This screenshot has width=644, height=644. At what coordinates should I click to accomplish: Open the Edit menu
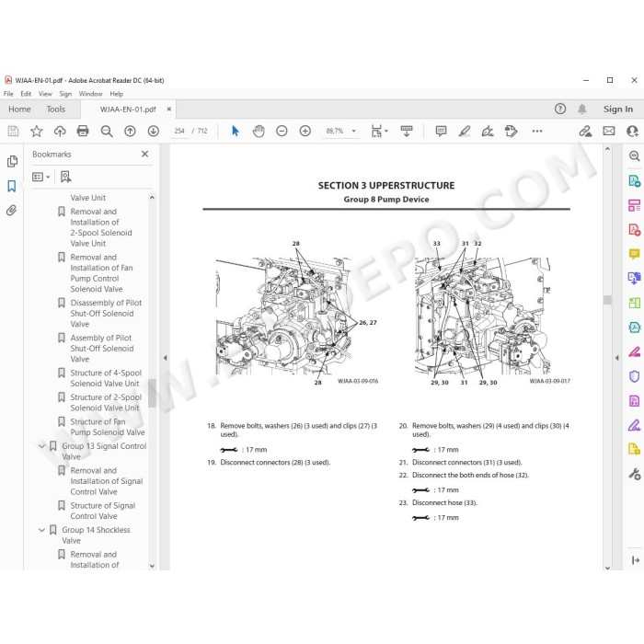click(26, 94)
